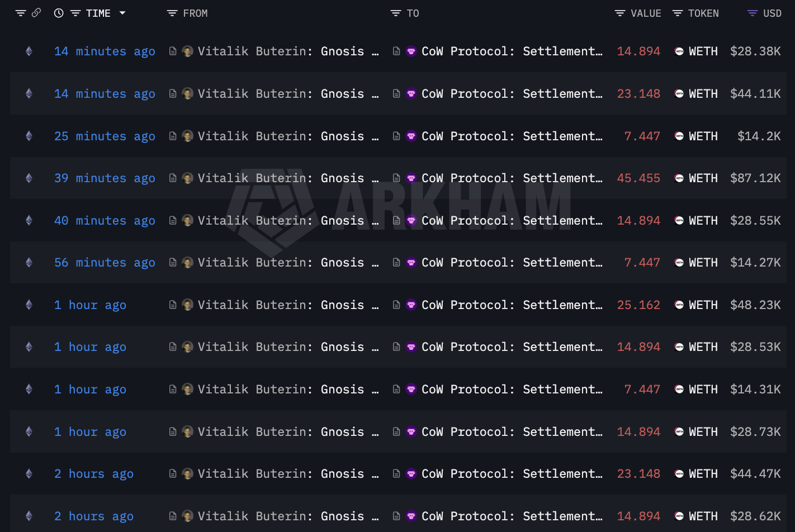Click the contract icon before Vitalik in the 39 minutes ago row

click(x=173, y=178)
